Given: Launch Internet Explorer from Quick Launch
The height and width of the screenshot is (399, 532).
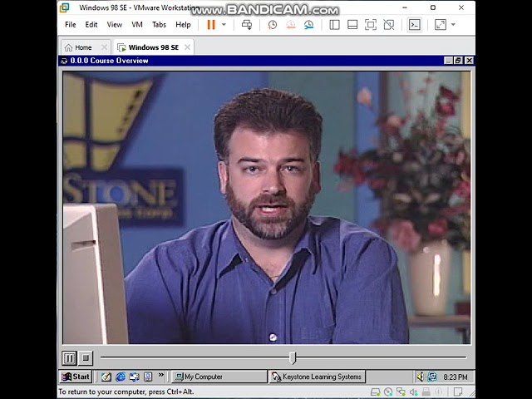Looking at the screenshot, I should point(121,377).
